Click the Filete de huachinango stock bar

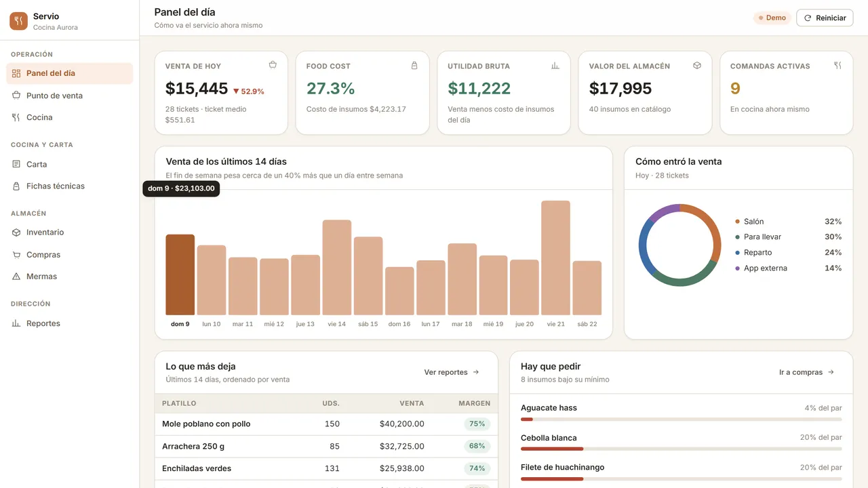[x=682, y=479]
